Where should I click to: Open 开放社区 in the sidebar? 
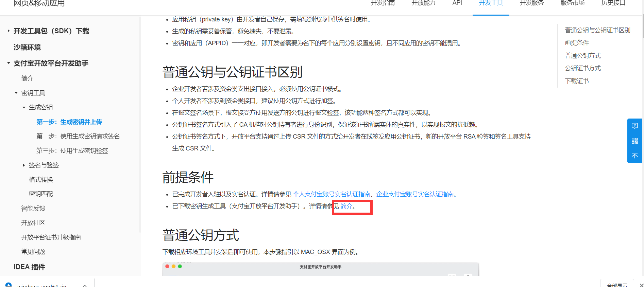[x=33, y=223]
